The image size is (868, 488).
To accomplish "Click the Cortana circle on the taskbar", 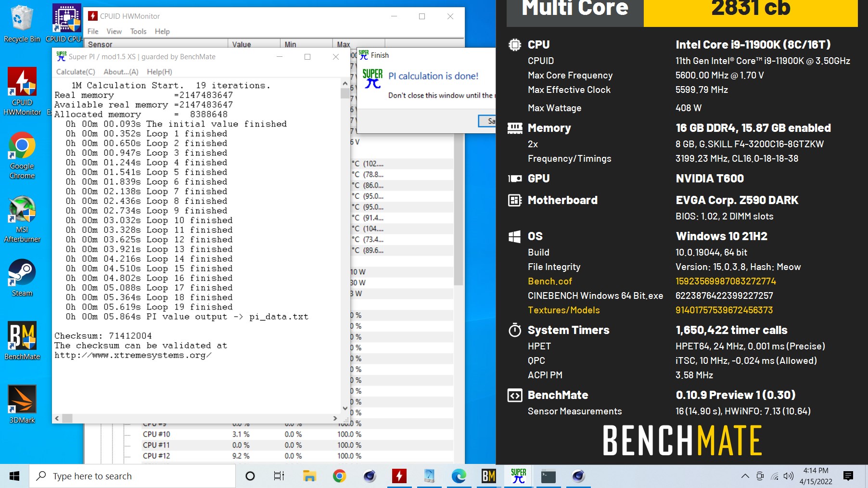I will (250, 476).
